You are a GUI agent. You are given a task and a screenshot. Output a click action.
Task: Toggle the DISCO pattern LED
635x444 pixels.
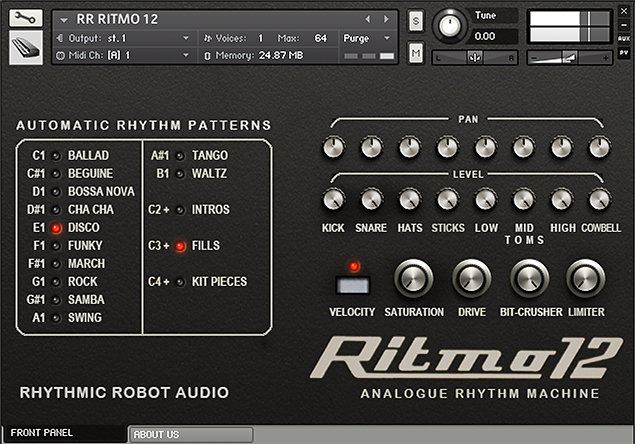point(56,228)
